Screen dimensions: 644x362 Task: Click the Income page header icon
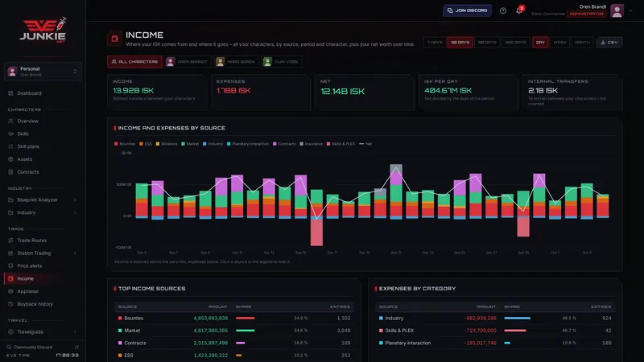[x=114, y=39]
